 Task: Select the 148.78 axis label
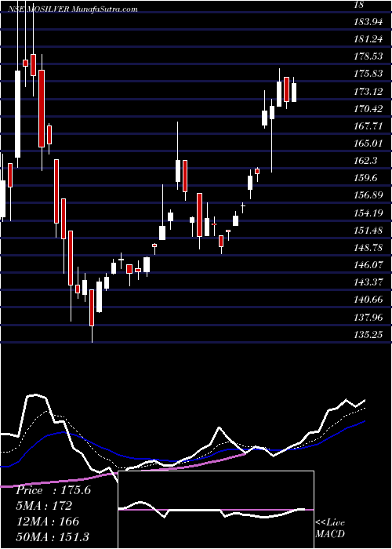pyautogui.click(x=368, y=248)
